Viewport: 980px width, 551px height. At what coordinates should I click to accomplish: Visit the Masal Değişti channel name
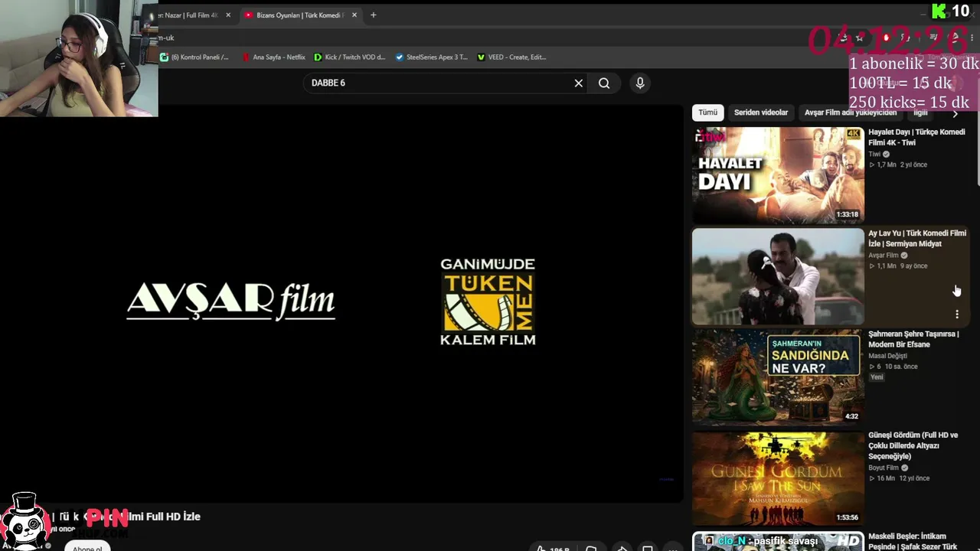pyautogui.click(x=887, y=356)
